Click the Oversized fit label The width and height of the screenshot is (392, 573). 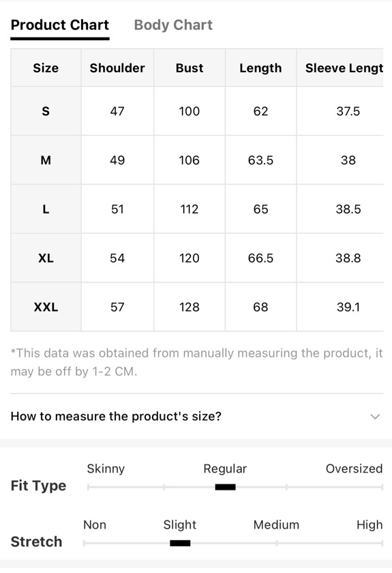coord(354,469)
